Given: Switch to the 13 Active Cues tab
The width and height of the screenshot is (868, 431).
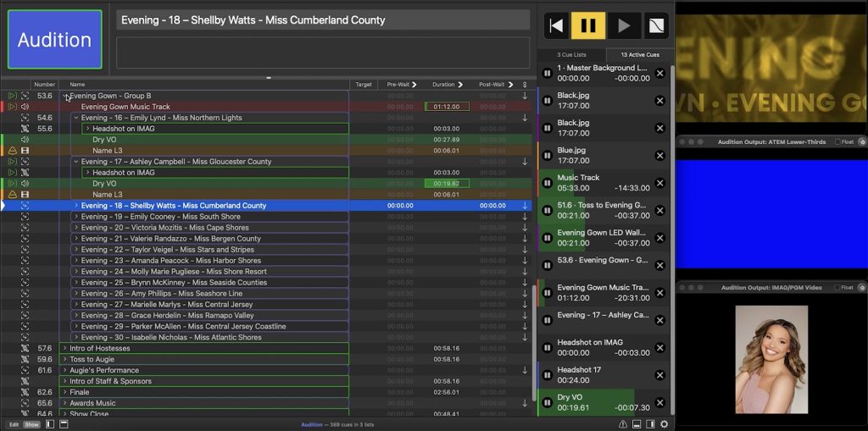Looking at the screenshot, I should tap(640, 55).
